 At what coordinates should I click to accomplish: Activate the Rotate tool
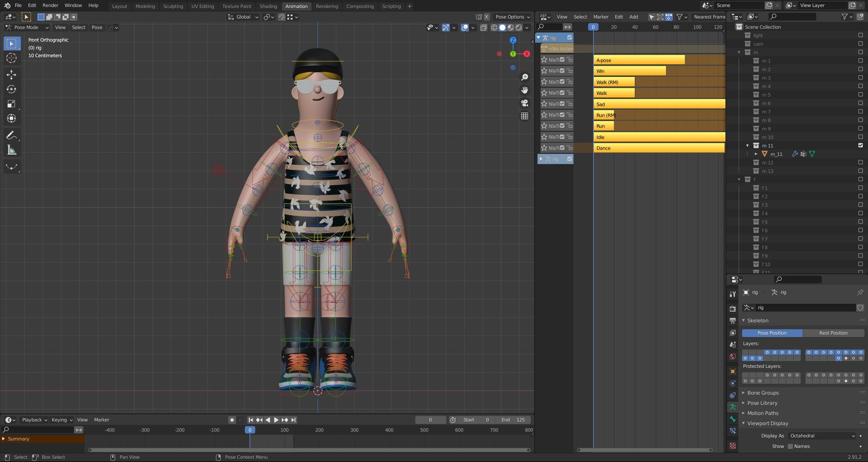pyautogui.click(x=12, y=89)
